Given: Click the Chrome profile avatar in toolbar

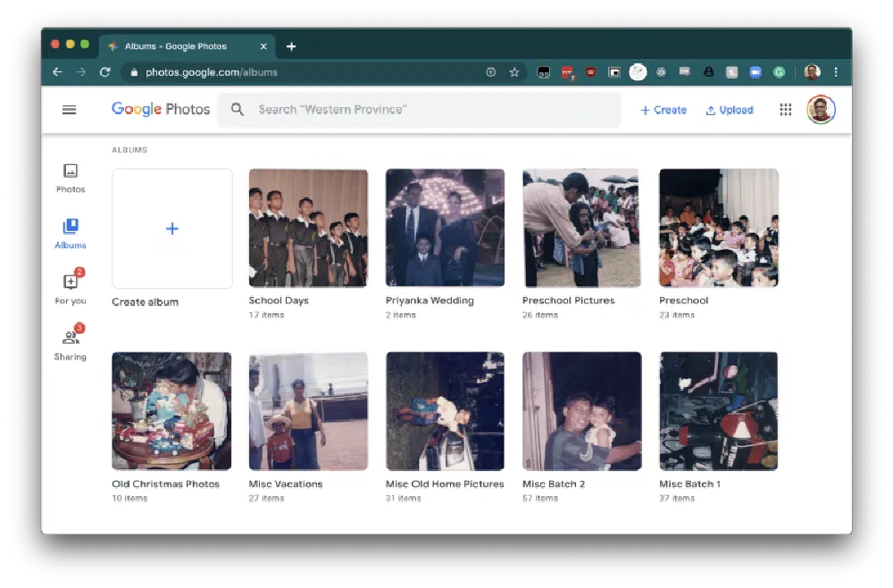Looking at the screenshot, I should [x=812, y=72].
